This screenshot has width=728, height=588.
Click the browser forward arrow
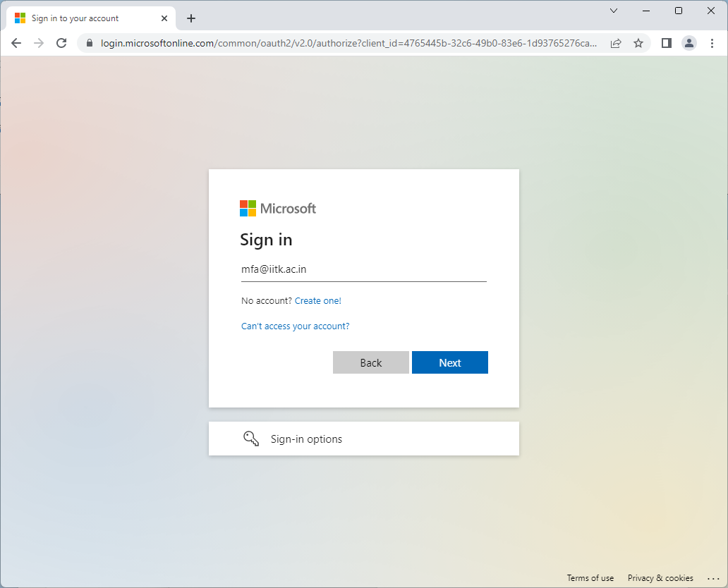pos(39,43)
